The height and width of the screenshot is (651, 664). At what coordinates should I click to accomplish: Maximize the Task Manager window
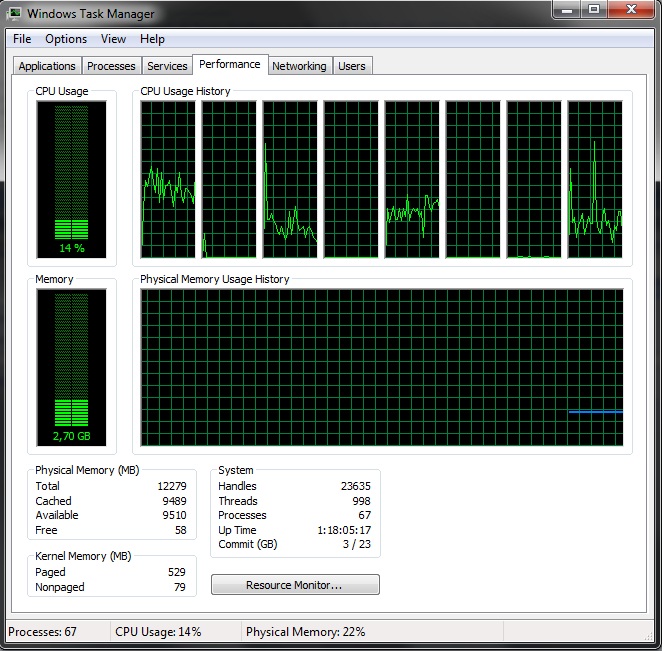point(594,9)
